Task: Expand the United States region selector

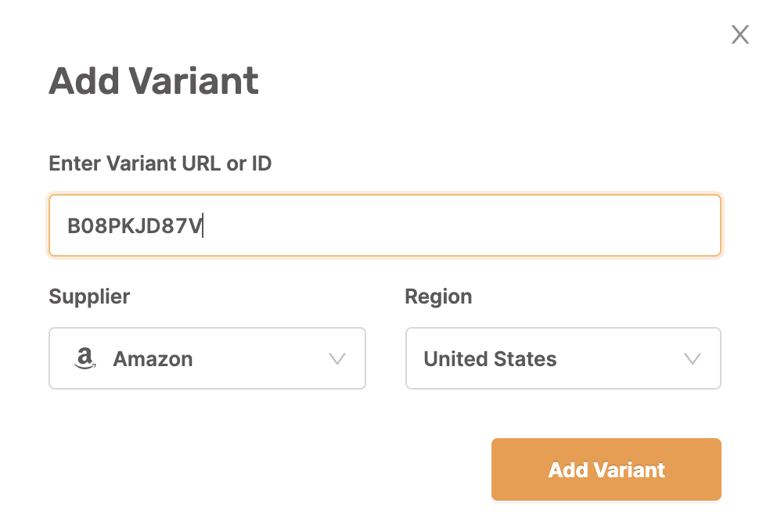Action: click(x=563, y=358)
